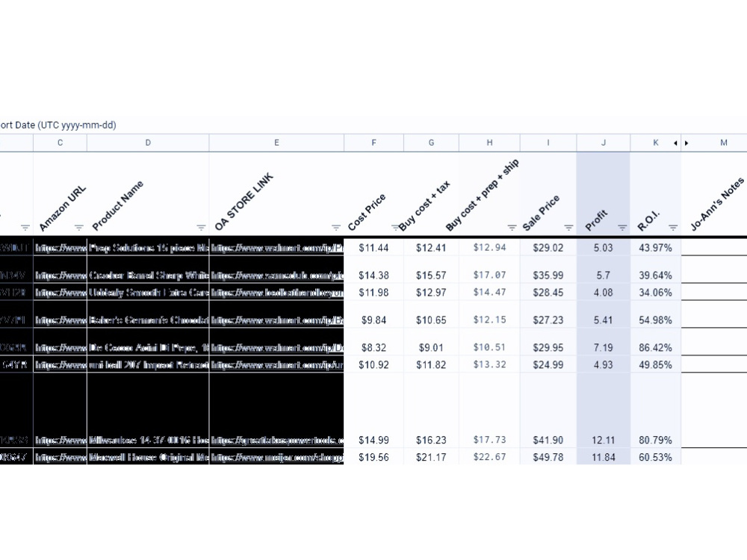Image resolution: width=747 pixels, height=560 pixels.
Task: Open filter on Amazon URL column
Action: (x=79, y=228)
